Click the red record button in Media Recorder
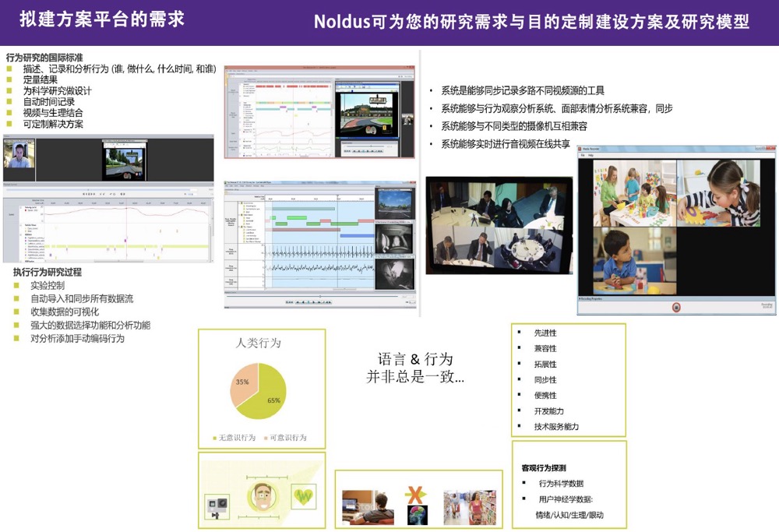Image resolution: width=779 pixels, height=532 pixels. point(675,308)
